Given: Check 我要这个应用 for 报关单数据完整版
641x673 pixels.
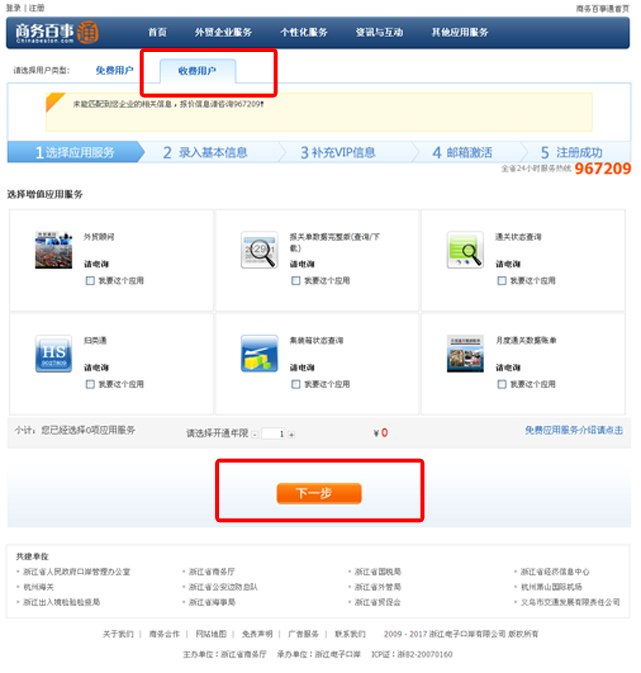Looking at the screenshot, I should [295, 281].
